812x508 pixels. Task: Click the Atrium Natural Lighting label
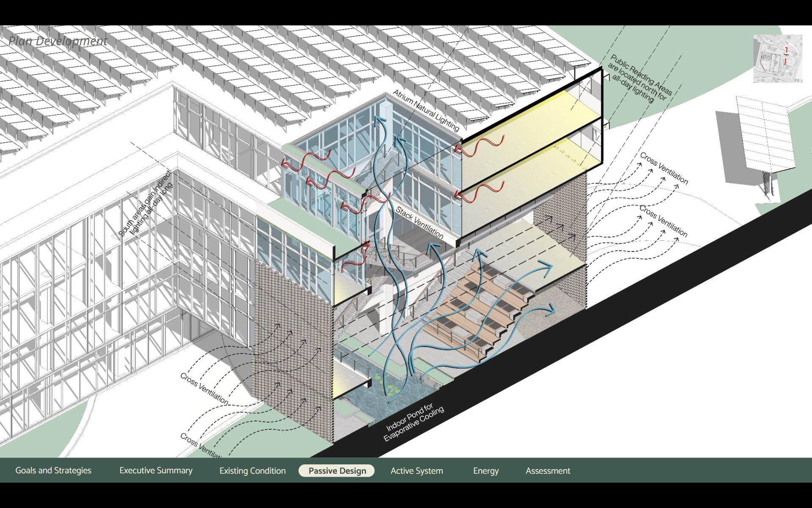click(x=425, y=110)
